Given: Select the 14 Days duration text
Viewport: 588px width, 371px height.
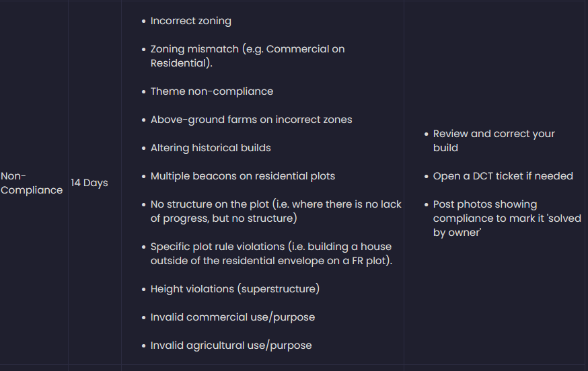Looking at the screenshot, I should tap(89, 183).
